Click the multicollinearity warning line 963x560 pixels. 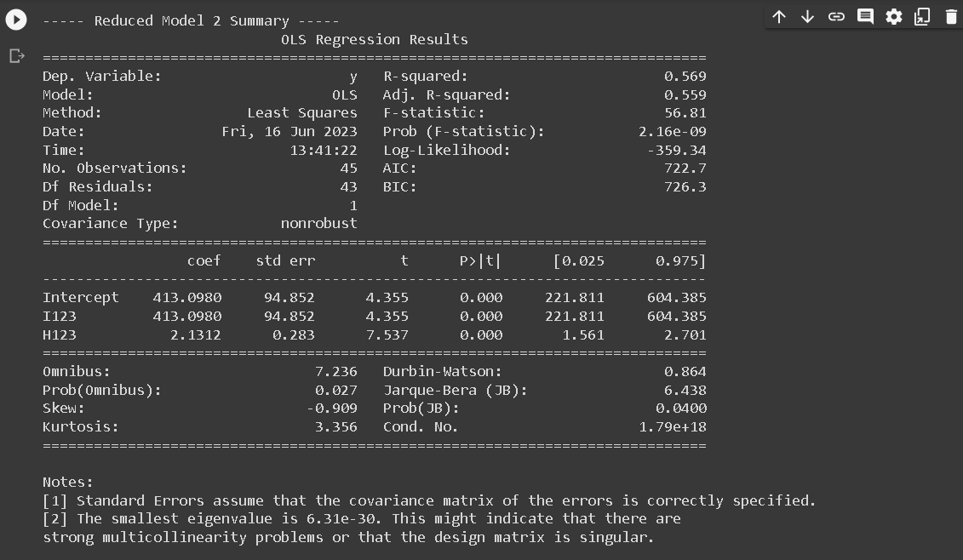coord(348,537)
